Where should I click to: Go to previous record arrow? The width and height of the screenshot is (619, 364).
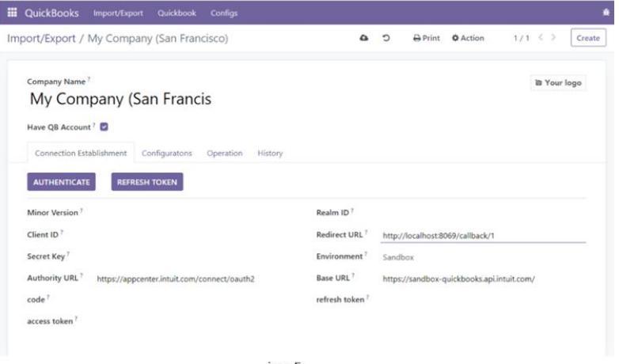tap(541, 37)
